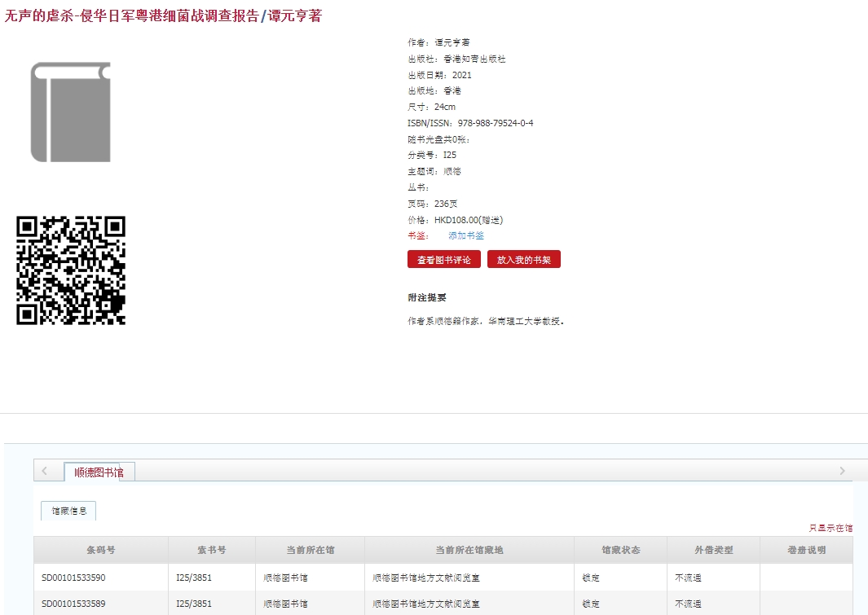Viewport: 868px width, 615px height.
Task: Click the 当前所在馆 column header
Action: click(x=310, y=550)
